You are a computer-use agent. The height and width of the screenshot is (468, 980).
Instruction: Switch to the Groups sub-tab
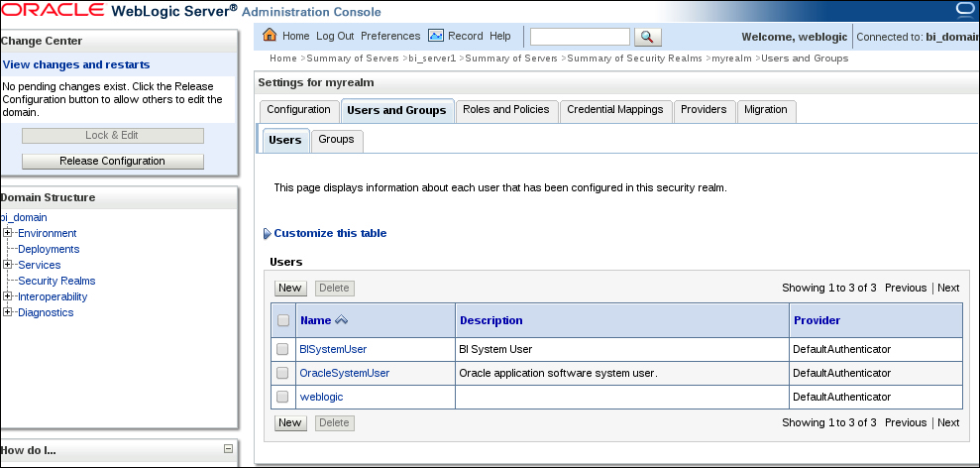click(336, 140)
